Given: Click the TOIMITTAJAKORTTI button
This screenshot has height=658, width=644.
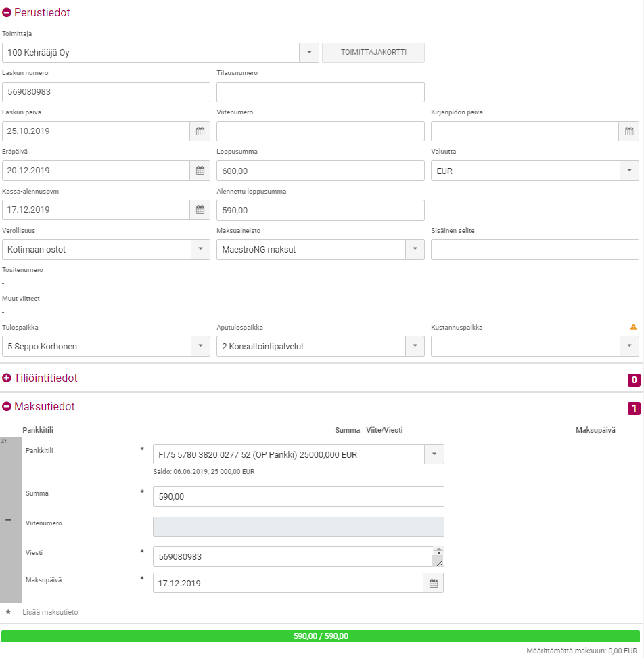Looking at the screenshot, I should [373, 53].
